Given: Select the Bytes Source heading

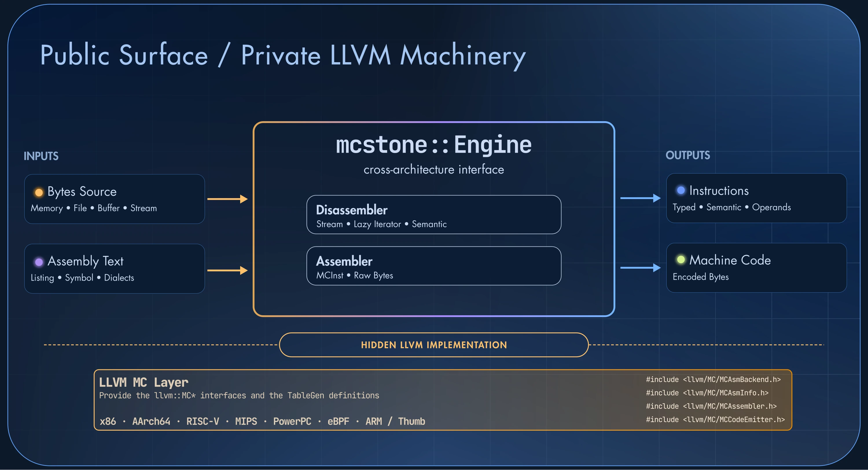Looking at the screenshot, I should point(82,191).
